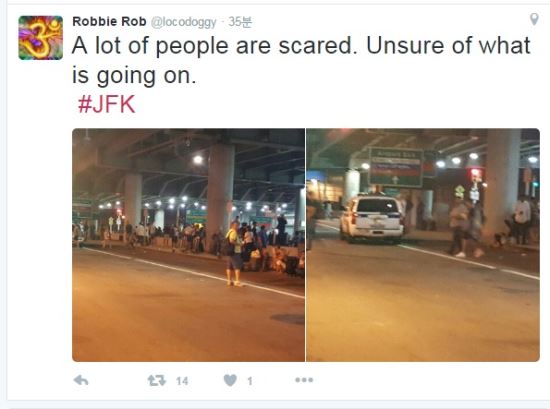Click the 'is going on.' text line
550x409 pixels.
point(134,76)
